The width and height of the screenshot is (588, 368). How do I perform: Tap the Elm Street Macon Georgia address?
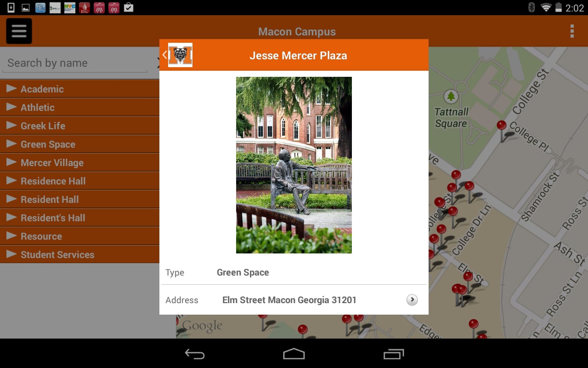pos(289,300)
